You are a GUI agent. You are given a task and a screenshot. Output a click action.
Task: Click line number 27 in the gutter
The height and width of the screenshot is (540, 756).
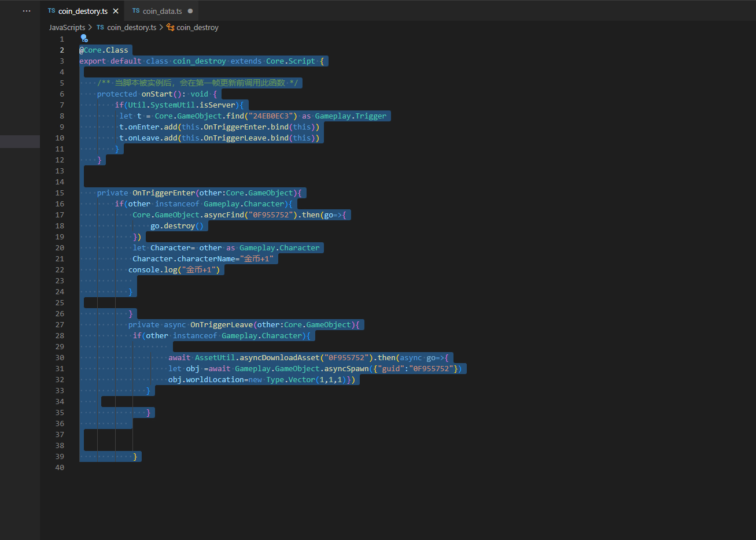[x=60, y=324]
